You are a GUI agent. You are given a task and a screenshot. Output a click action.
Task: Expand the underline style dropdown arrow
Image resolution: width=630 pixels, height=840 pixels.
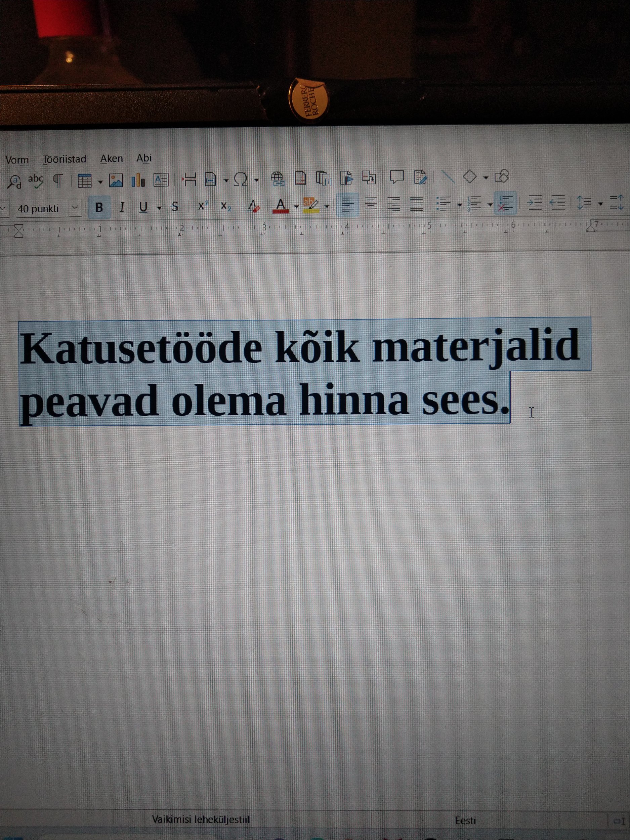[159, 208]
